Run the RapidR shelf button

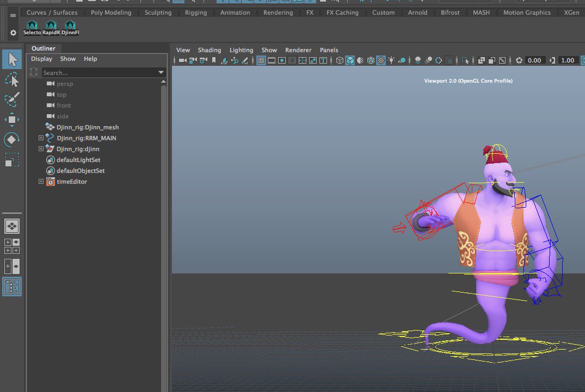[51, 28]
